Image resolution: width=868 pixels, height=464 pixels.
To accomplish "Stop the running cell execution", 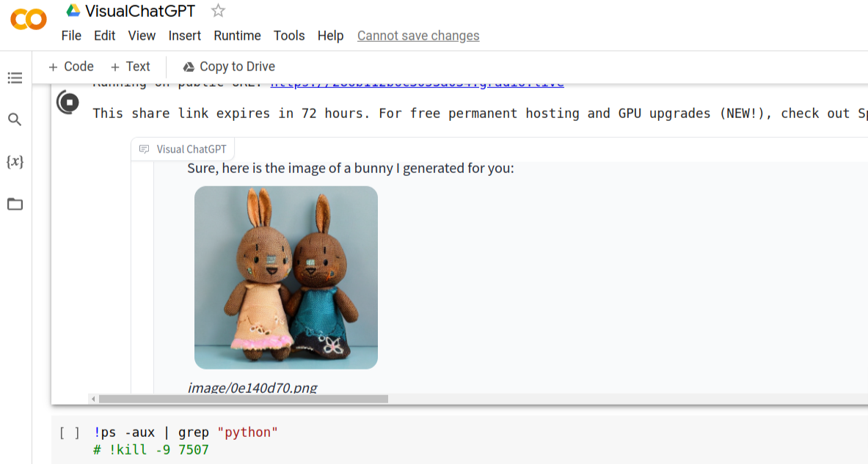I will [68, 103].
